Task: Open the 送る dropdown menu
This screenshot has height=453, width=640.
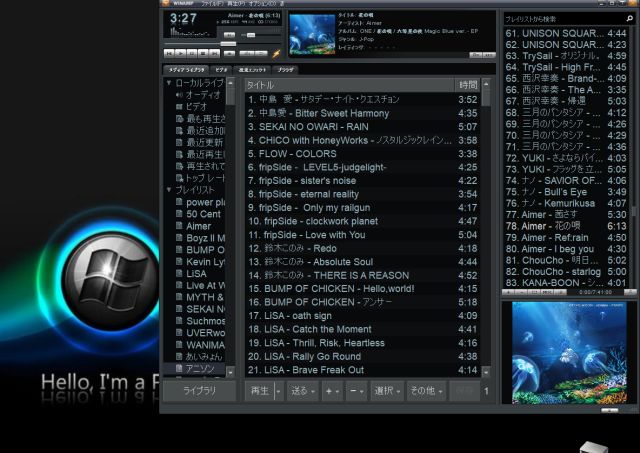Action: pyautogui.click(x=302, y=391)
